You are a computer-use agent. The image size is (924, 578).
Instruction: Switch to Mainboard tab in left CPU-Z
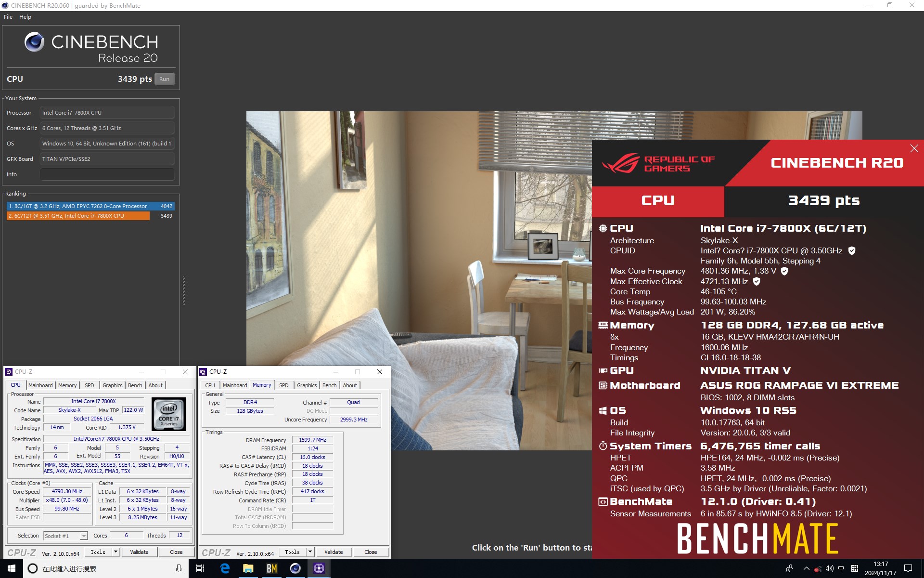[40, 385]
